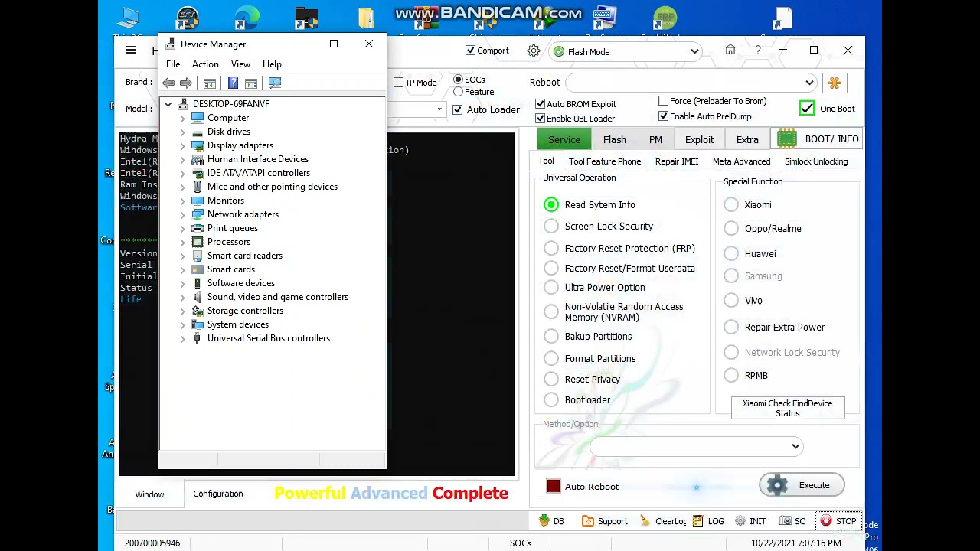Click the Display adapters device icon
This screenshot has height=551, width=980.
click(x=198, y=145)
